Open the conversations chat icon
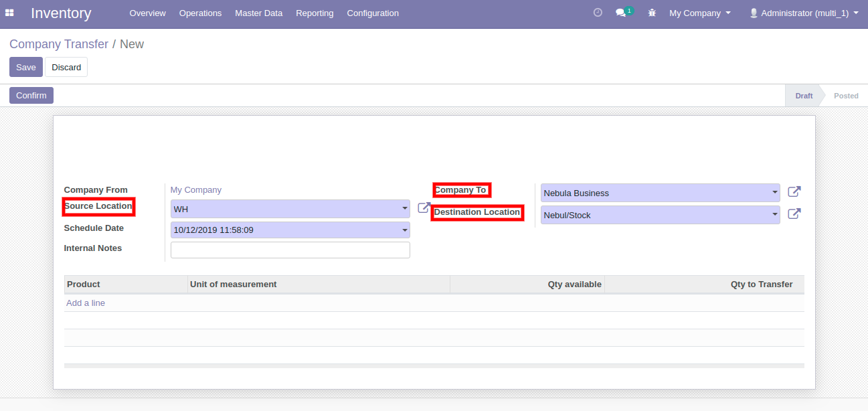 tap(621, 13)
